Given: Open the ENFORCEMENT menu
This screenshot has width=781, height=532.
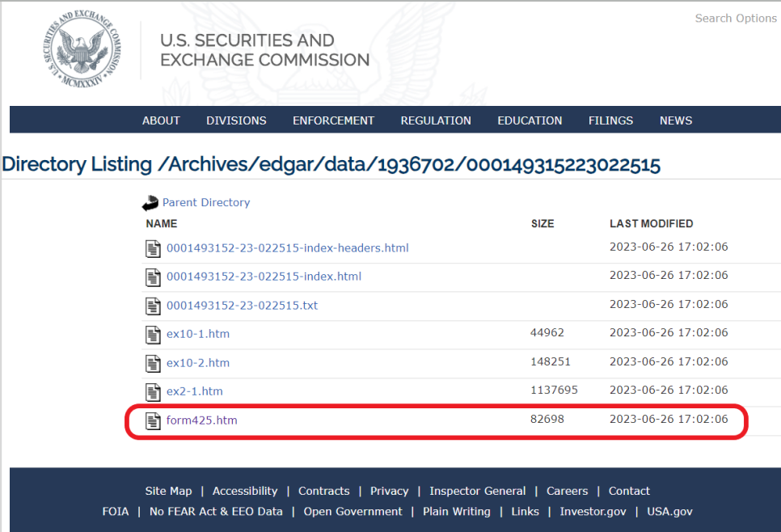Looking at the screenshot, I should tap(333, 120).
